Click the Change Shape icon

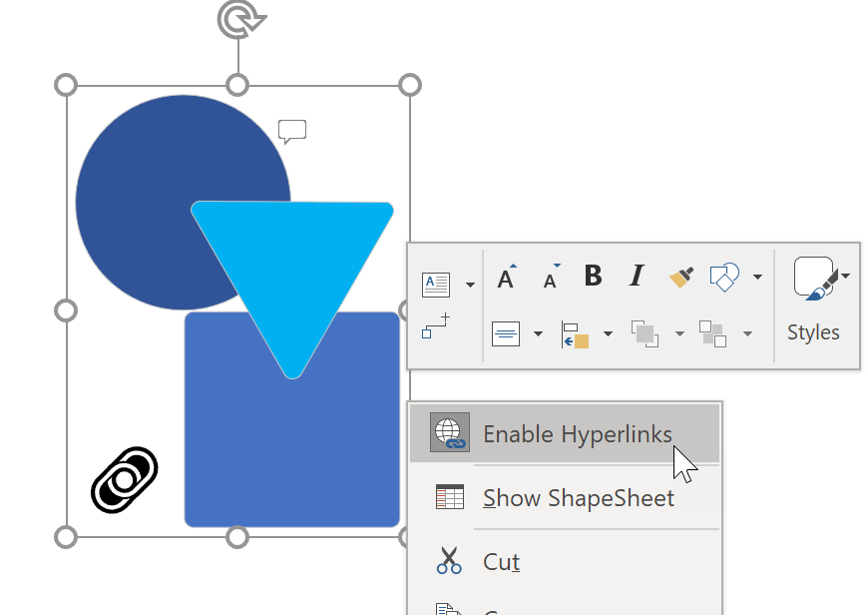pos(725,277)
